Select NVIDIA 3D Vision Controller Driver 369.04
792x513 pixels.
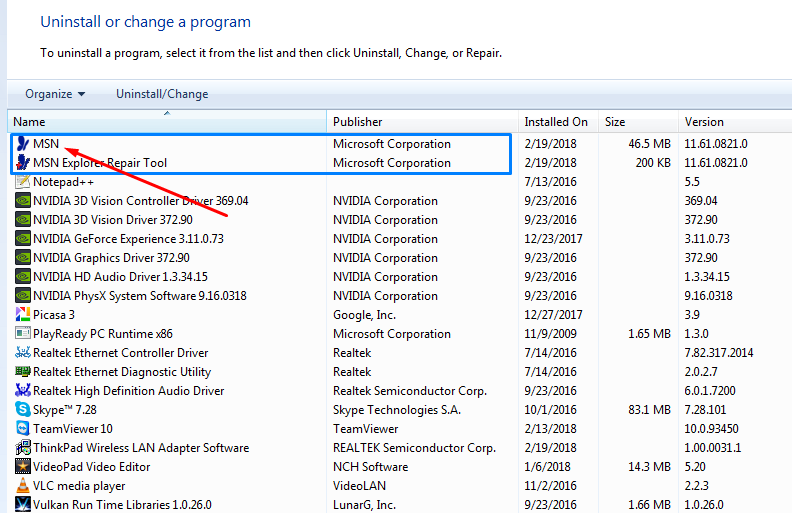(141, 201)
